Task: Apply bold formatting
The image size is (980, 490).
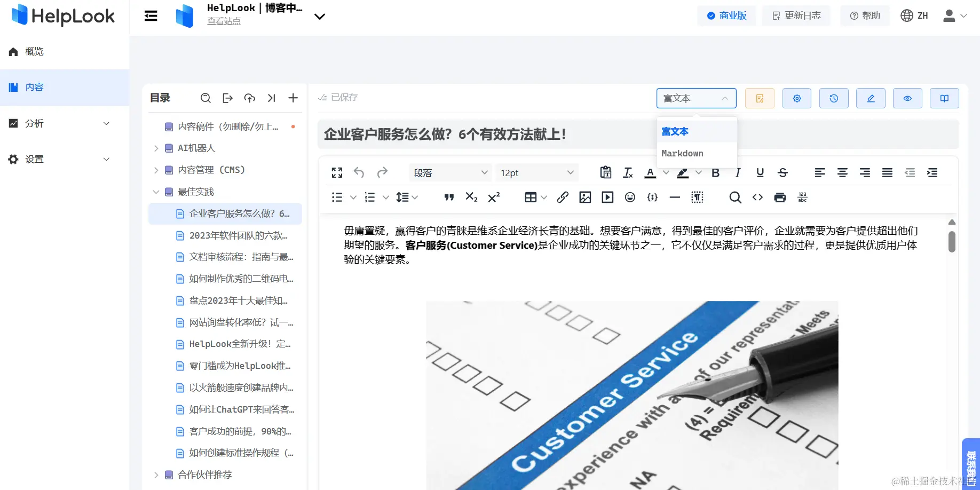Action: coord(716,172)
